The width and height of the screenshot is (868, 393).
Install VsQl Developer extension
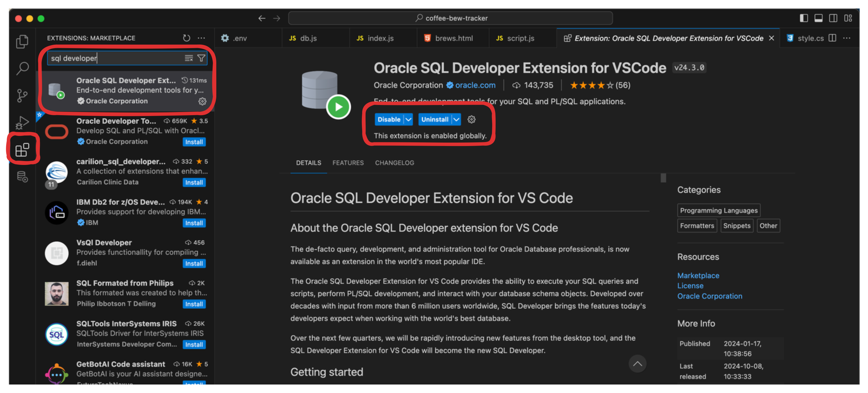click(x=194, y=263)
